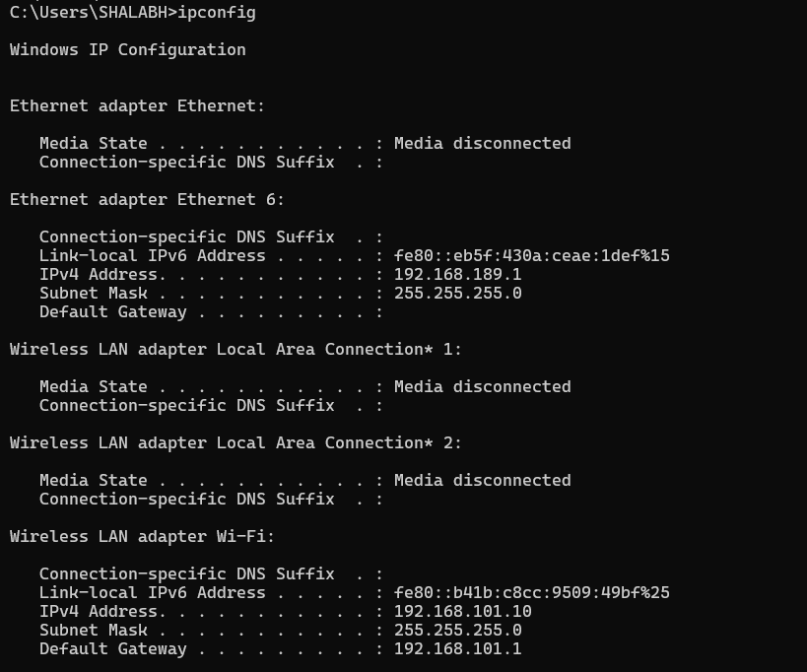Screen dimensions: 807x672
Task: Click the Local Area Connection* 2 heading
Action: tap(235, 443)
